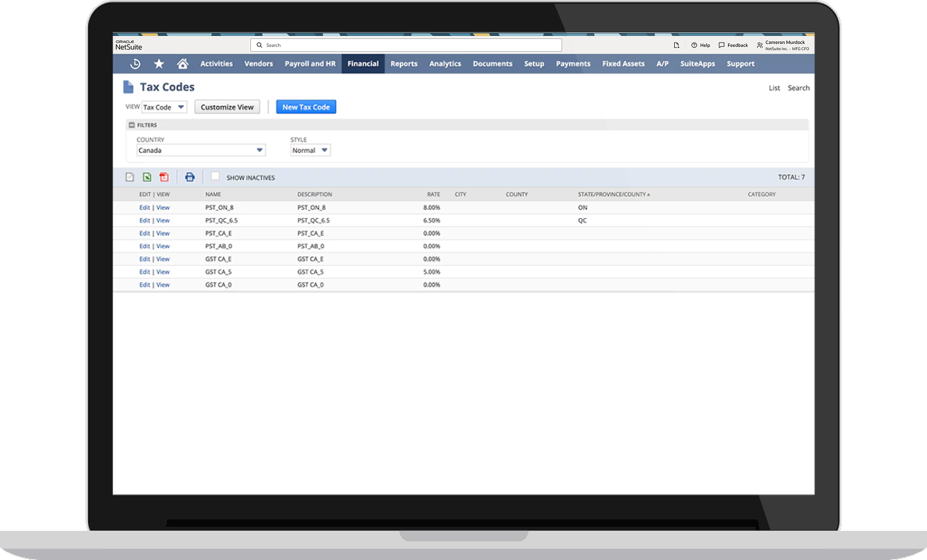View the PST_ON_8 tax code

click(163, 208)
